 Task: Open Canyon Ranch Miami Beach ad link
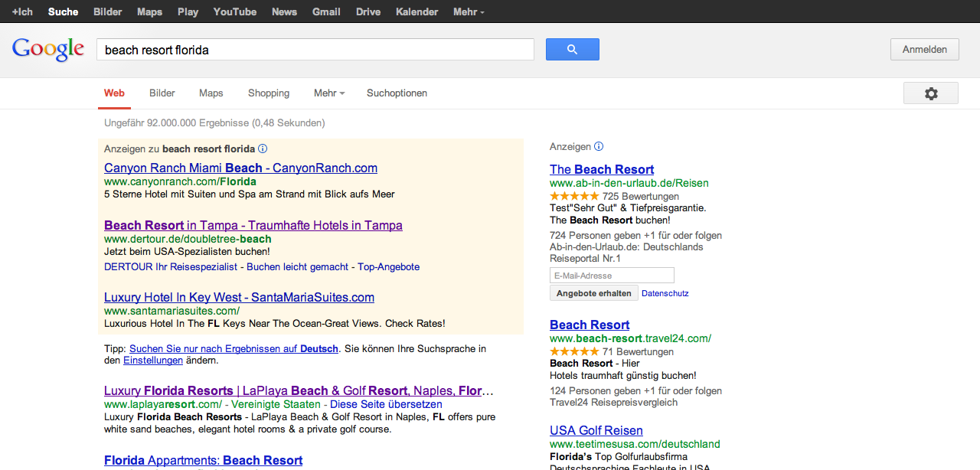point(240,168)
